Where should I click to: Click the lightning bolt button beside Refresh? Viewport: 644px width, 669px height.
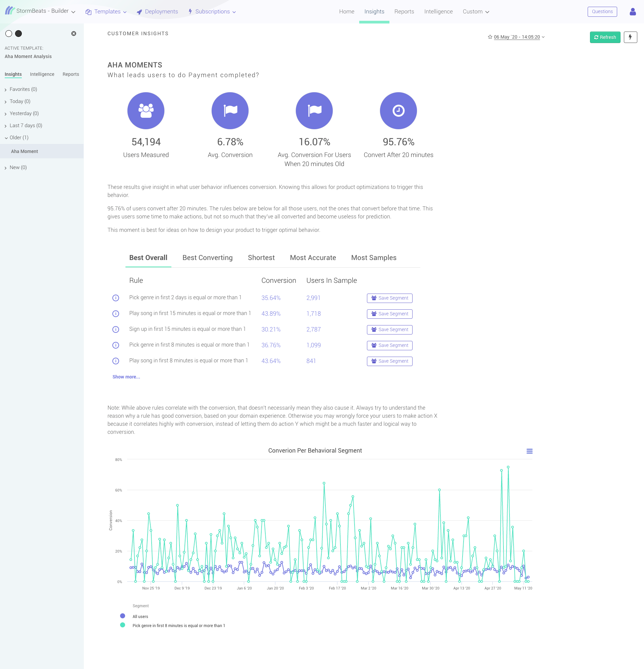[x=630, y=37]
